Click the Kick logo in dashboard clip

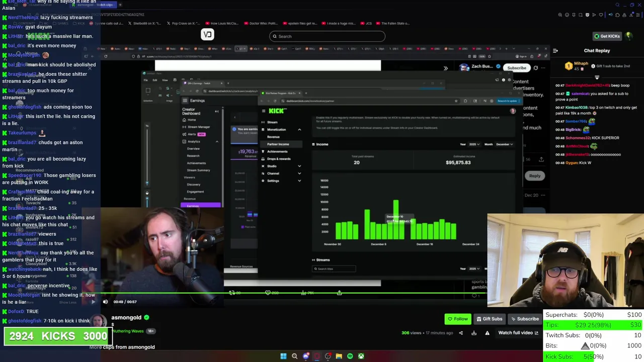pos(277,111)
